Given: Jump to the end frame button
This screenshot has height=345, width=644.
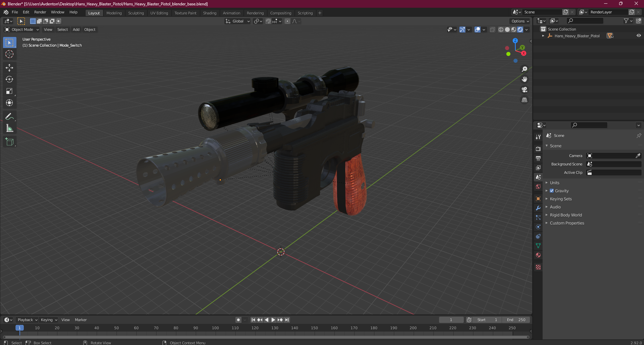Looking at the screenshot, I should pyautogui.click(x=287, y=320).
